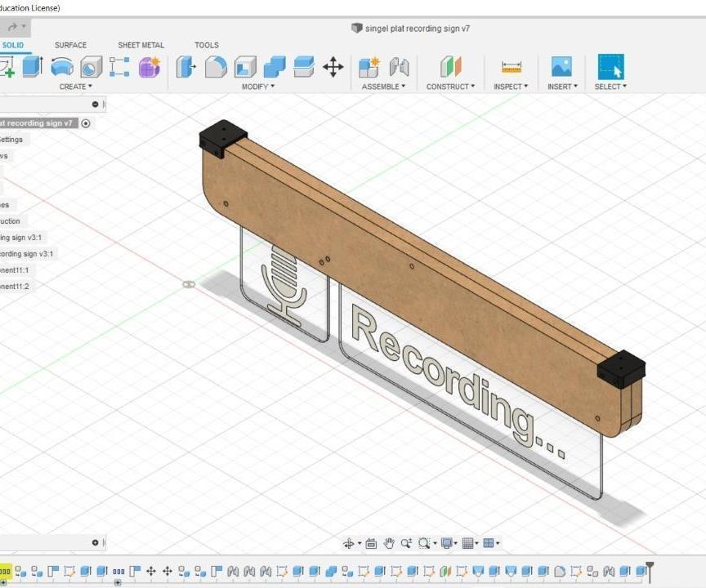Screen dimensions: 706x588
Task: Select the 'uction' browser folder
Action: (10, 220)
